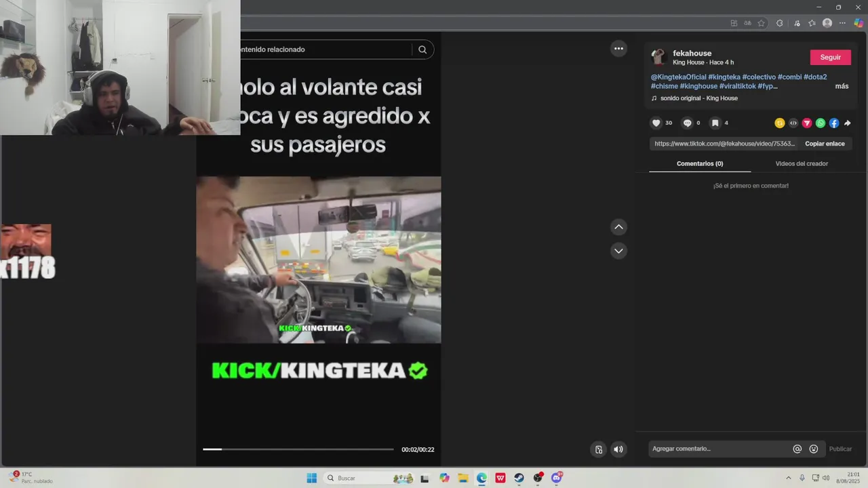Open the browser favorites list icon
Screen dimensions: 868x488
(812, 23)
